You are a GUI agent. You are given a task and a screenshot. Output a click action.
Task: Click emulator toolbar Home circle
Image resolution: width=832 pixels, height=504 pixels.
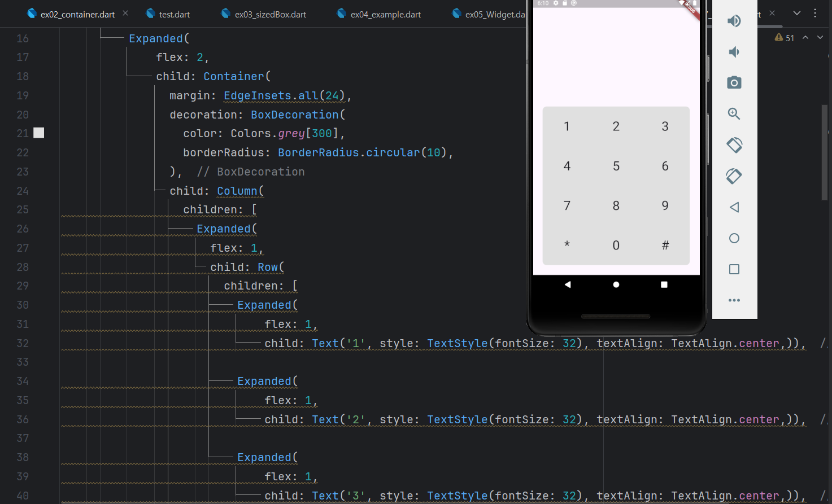click(x=734, y=238)
